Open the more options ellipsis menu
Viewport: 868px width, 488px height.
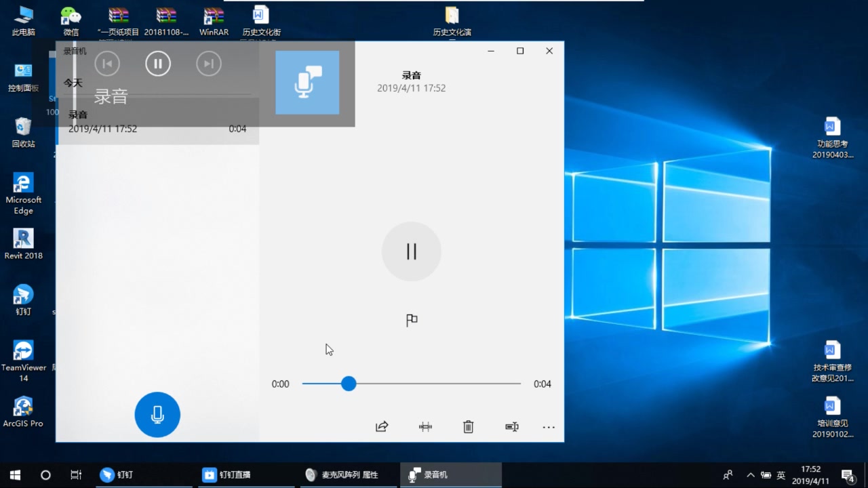click(549, 427)
